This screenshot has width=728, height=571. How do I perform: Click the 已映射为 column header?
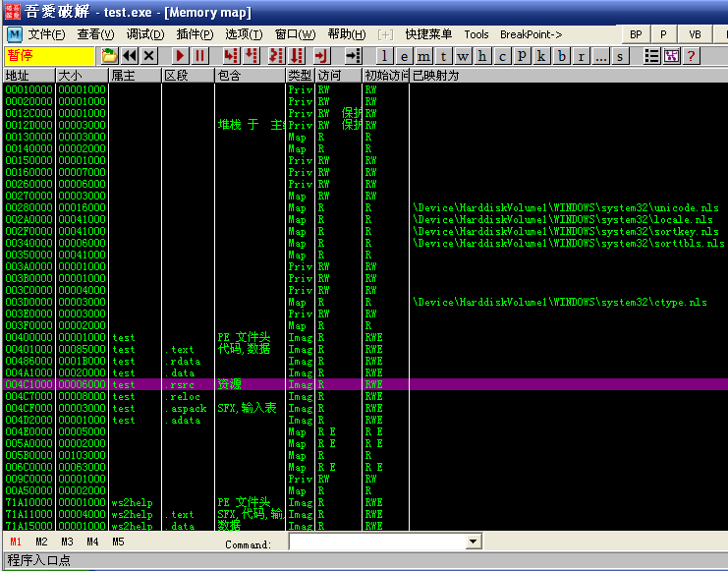pos(569,76)
